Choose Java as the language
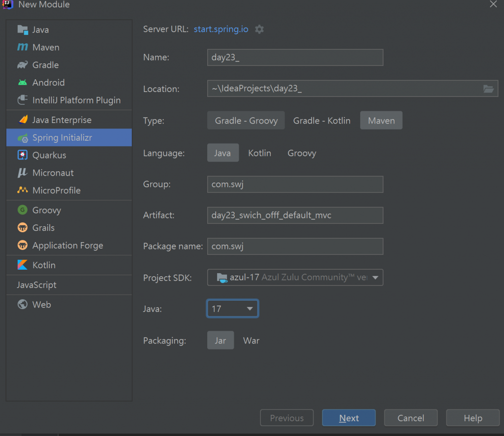The height and width of the screenshot is (436, 504). pos(223,153)
